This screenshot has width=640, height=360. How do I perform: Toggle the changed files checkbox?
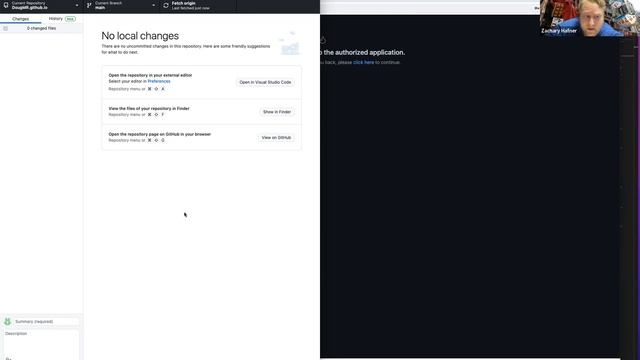[x=5, y=29]
